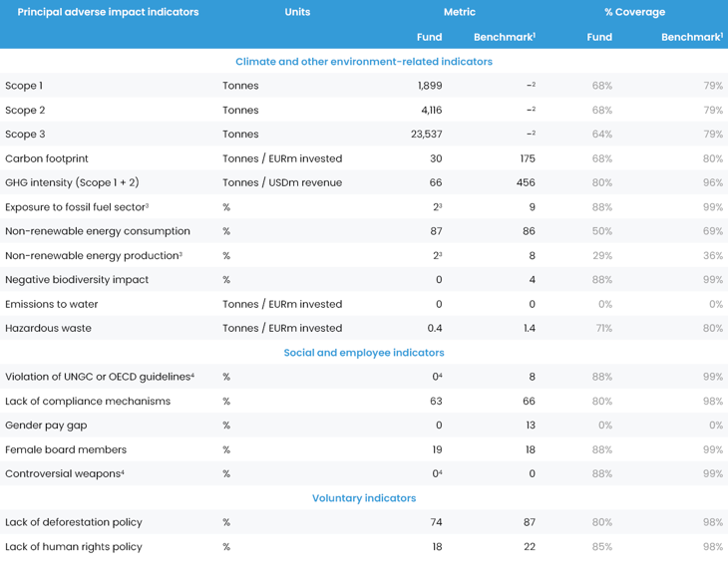Select the "Climate and other environment-related indicators" heading

pos(364,61)
